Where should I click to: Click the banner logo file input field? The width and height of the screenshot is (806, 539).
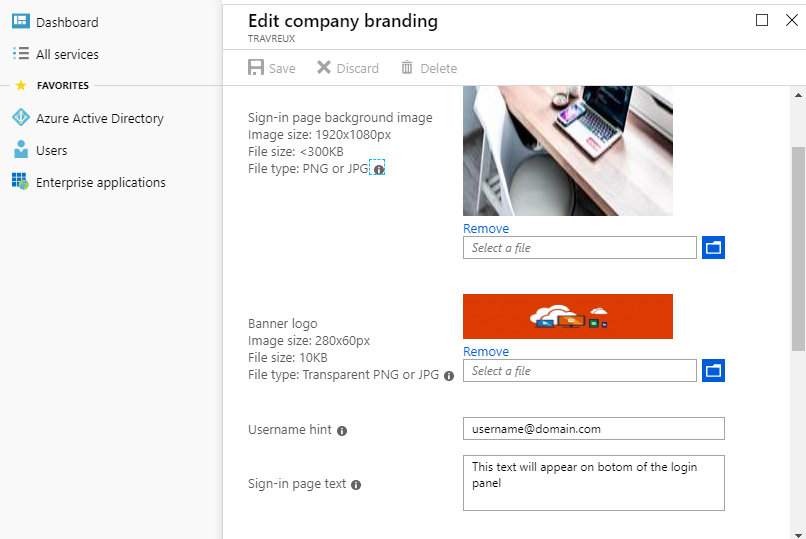coord(579,370)
